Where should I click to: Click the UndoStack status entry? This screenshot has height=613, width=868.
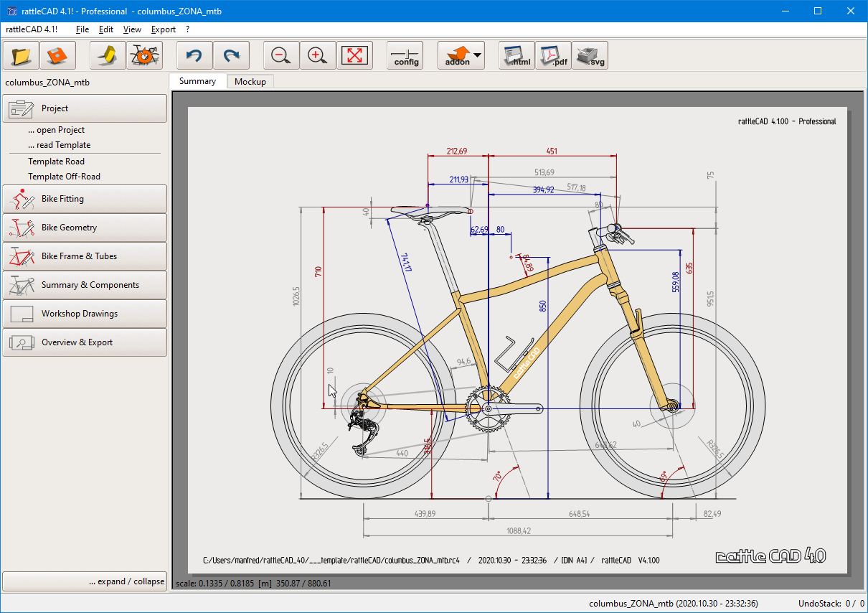(831, 604)
